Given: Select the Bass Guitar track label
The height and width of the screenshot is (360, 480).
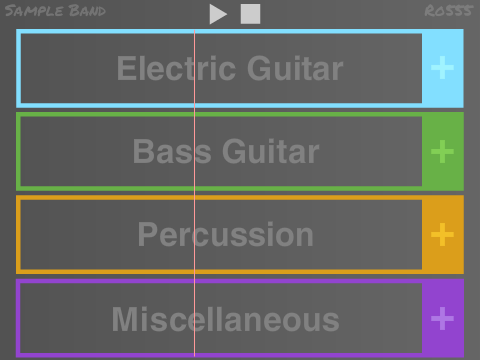Looking at the screenshot, I should [x=226, y=152].
